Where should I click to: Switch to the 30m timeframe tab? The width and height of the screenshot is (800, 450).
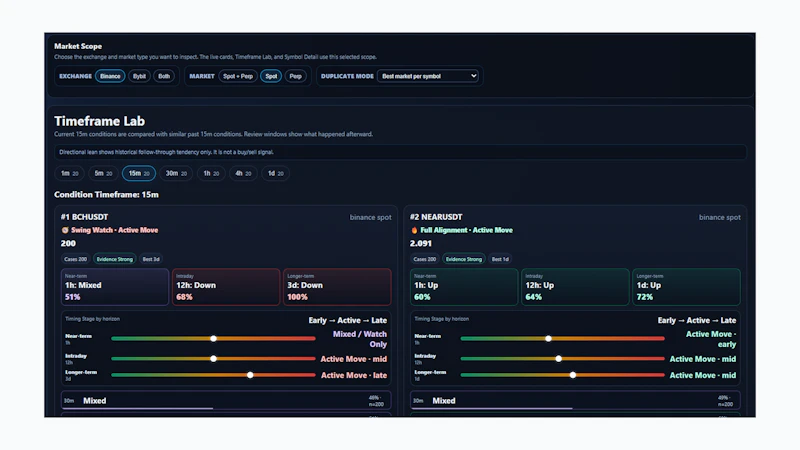pos(176,173)
